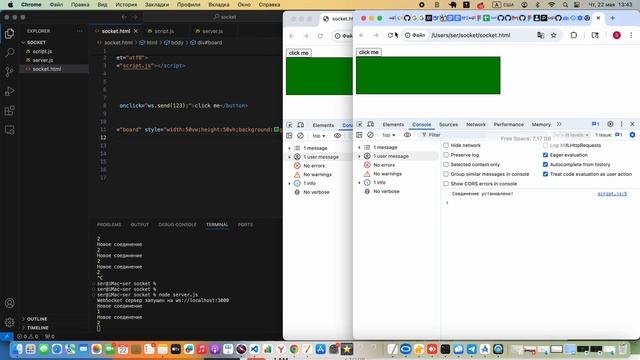Open VS Code Manage gear icon
640x360 pixels.
tap(9, 322)
